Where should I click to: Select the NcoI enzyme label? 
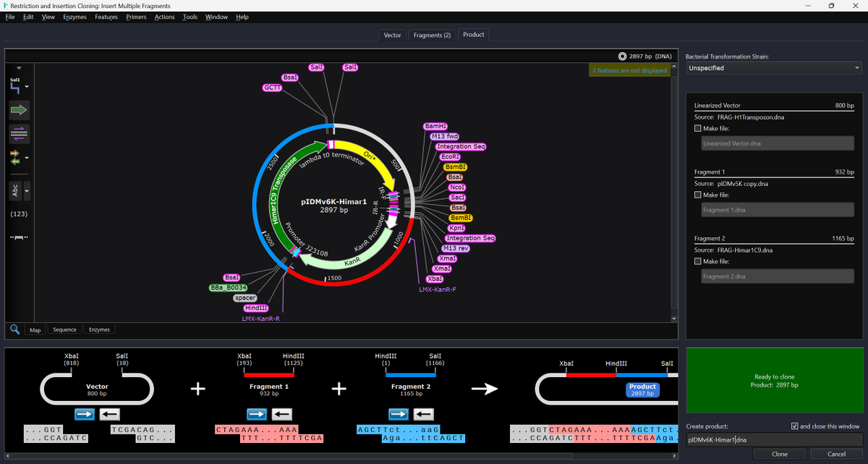(x=457, y=187)
